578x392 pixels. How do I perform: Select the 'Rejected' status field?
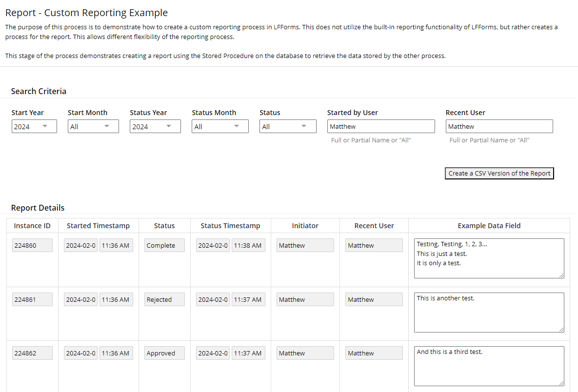tap(164, 299)
